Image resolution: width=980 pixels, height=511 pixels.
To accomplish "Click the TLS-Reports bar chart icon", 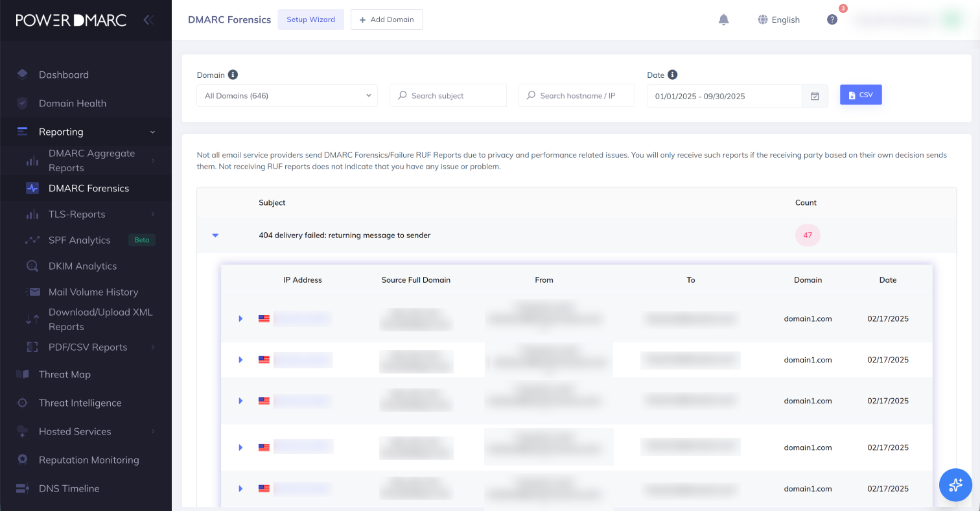I will tap(32, 214).
